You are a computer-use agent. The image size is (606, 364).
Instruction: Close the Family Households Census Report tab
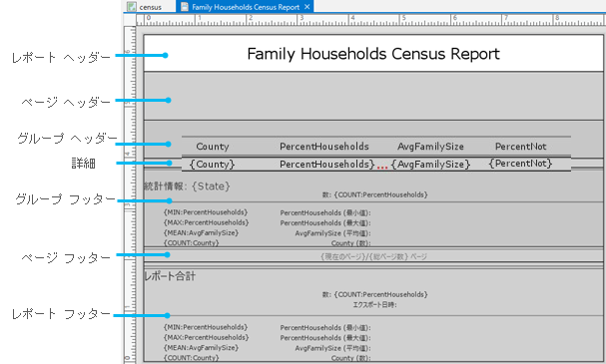click(306, 7)
